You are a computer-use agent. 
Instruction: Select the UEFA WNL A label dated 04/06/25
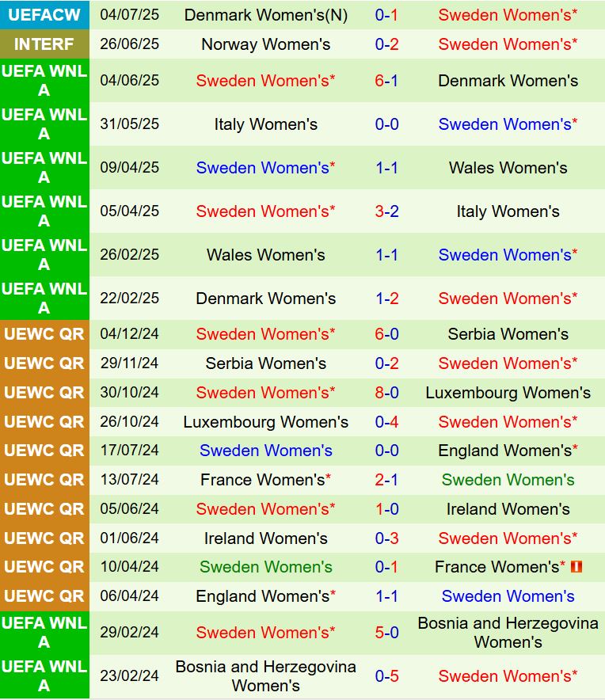[44, 81]
